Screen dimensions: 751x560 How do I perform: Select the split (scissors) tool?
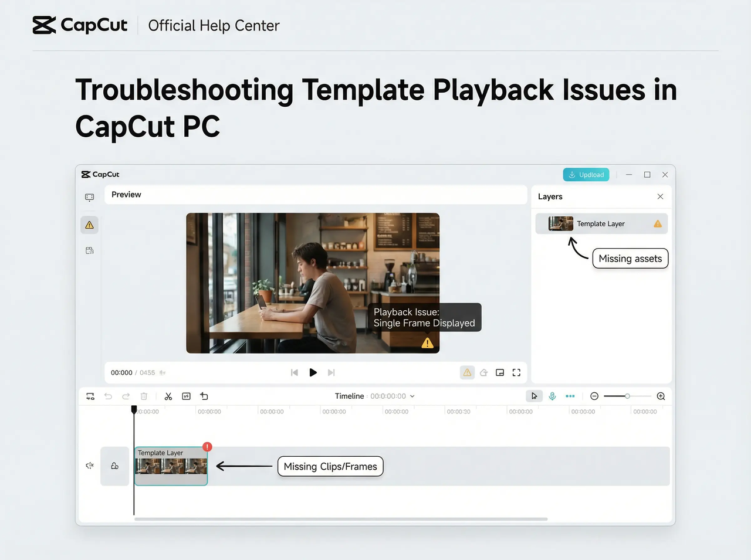tap(168, 396)
